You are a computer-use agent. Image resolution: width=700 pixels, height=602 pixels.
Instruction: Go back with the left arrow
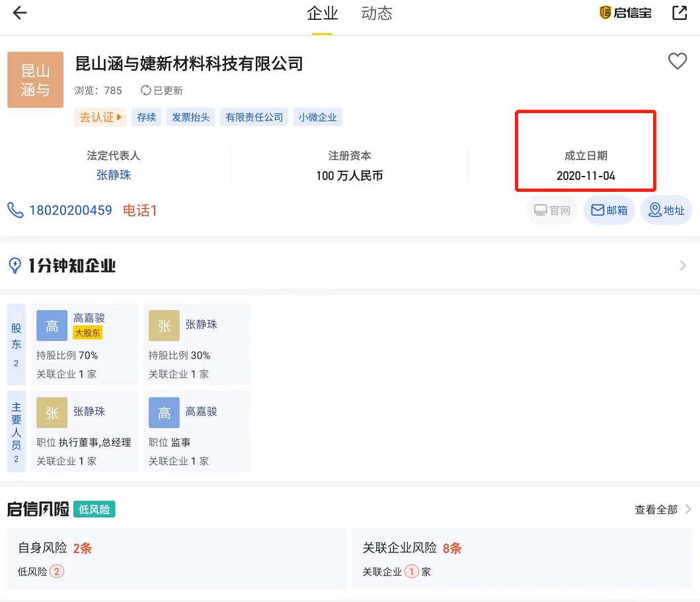click(x=20, y=13)
